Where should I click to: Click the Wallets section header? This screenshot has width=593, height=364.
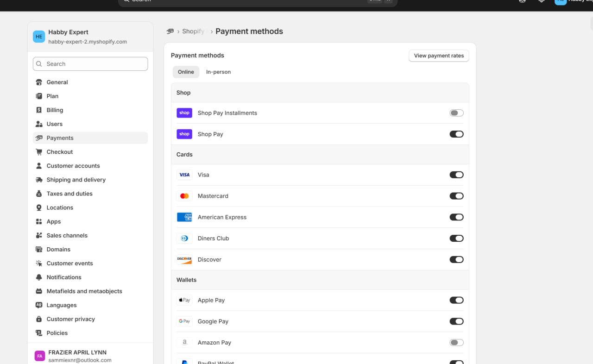coord(320,280)
